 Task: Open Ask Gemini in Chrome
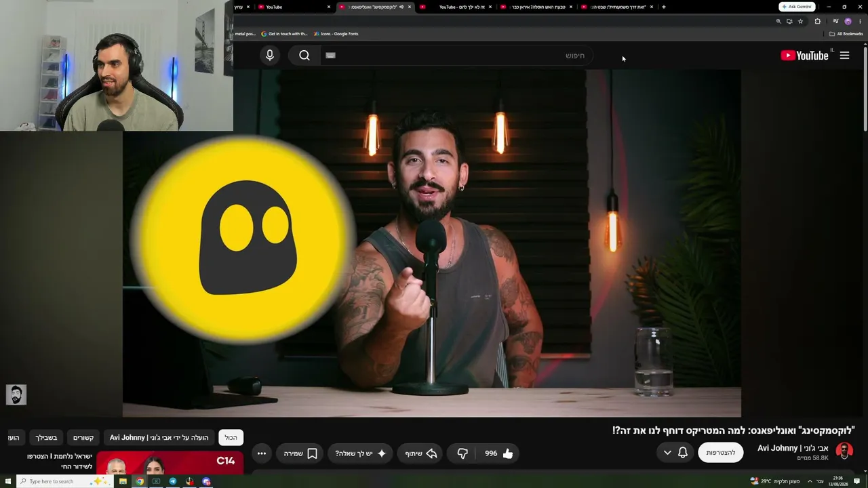click(797, 7)
